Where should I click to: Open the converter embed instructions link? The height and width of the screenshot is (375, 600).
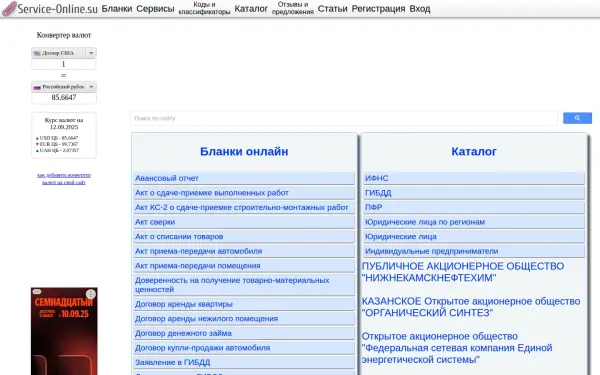pos(64,179)
